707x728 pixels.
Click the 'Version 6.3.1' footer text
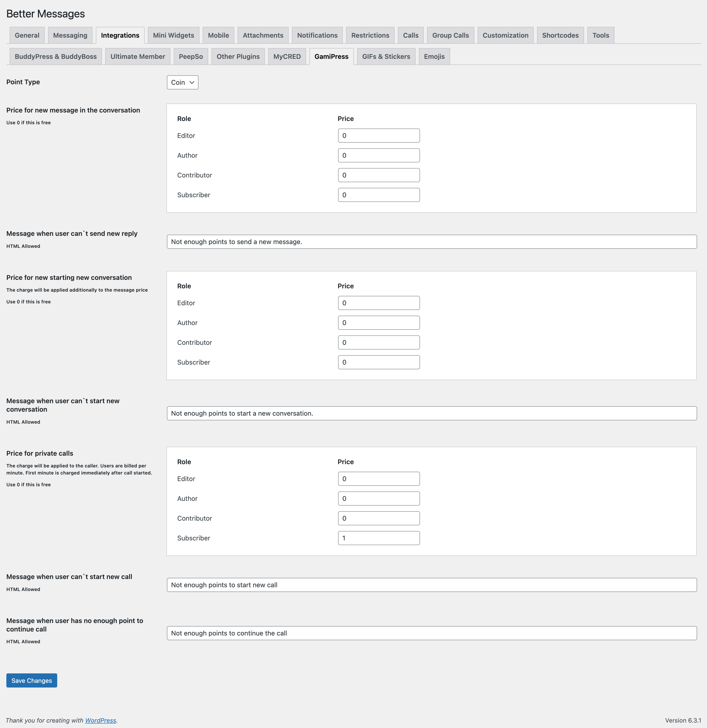683,720
